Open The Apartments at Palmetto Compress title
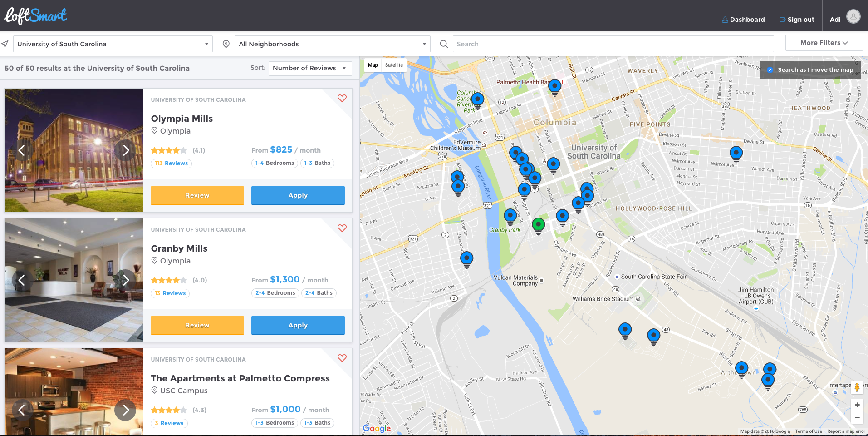The image size is (868, 436). tap(240, 378)
